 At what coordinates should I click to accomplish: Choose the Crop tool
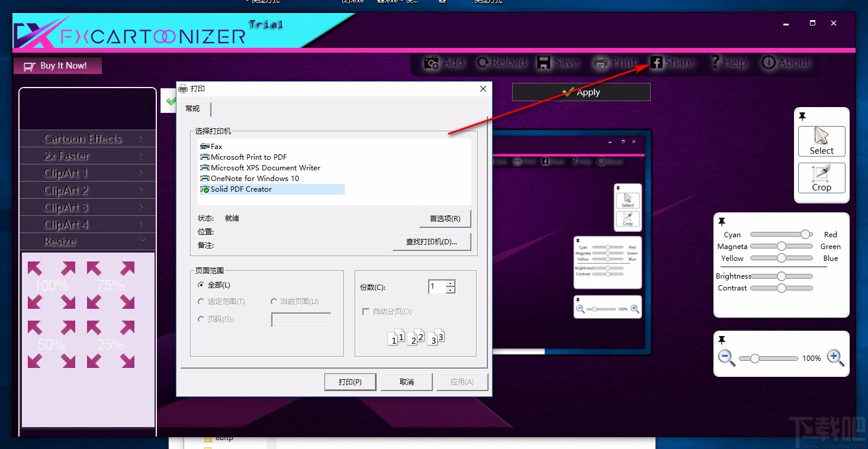click(822, 178)
